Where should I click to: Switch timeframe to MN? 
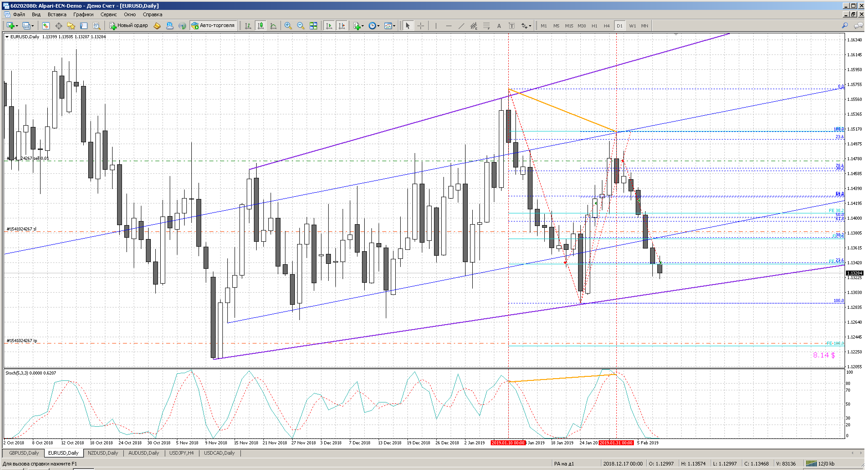click(645, 26)
